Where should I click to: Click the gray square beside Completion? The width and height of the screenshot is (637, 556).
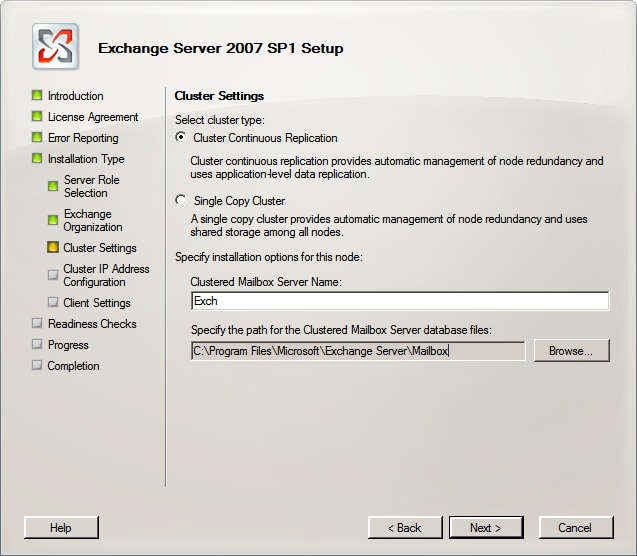click(x=37, y=365)
